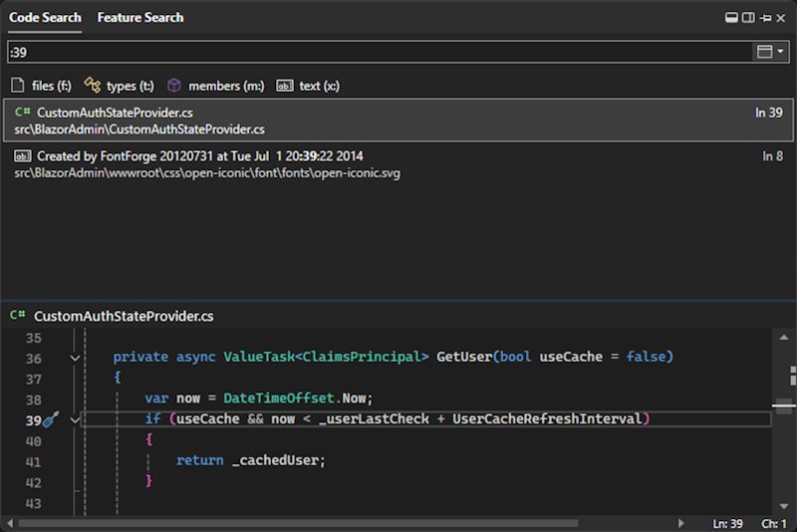Collapse the if block at line 39

(x=75, y=420)
